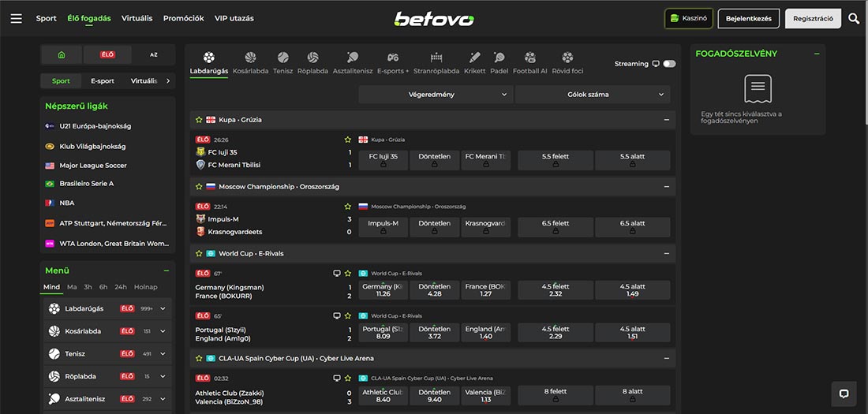Viewport: 868px width, 414px height.
Task: Open the Gólok száma market dropdown
Action: tap(593, 95)
